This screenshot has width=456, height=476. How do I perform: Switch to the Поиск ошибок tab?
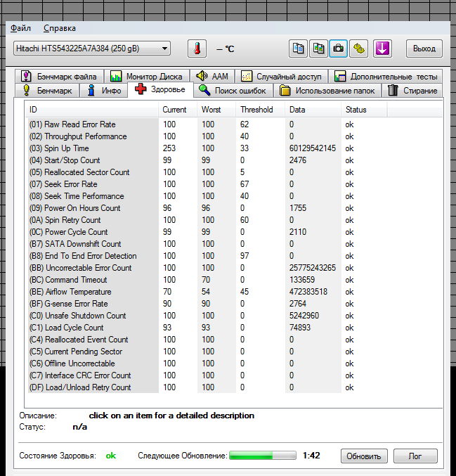coord(233,91)
